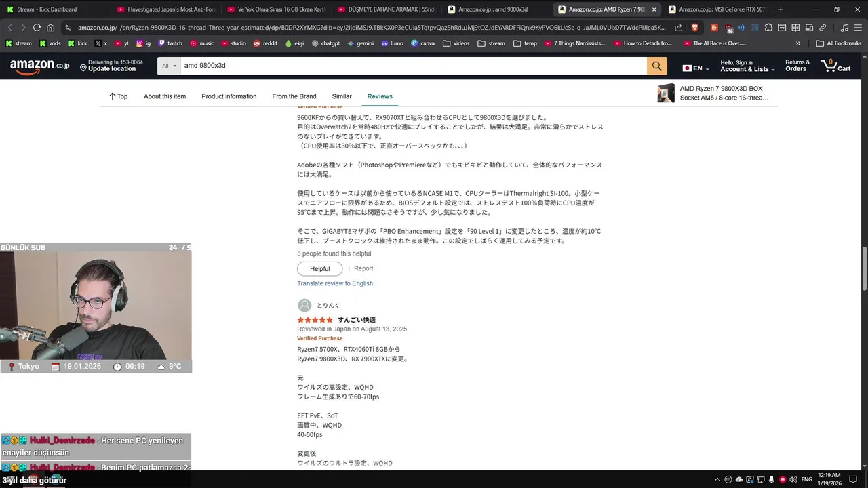
Task: Open the Account & Lists dropdown
Action: (x=747, y=66)
